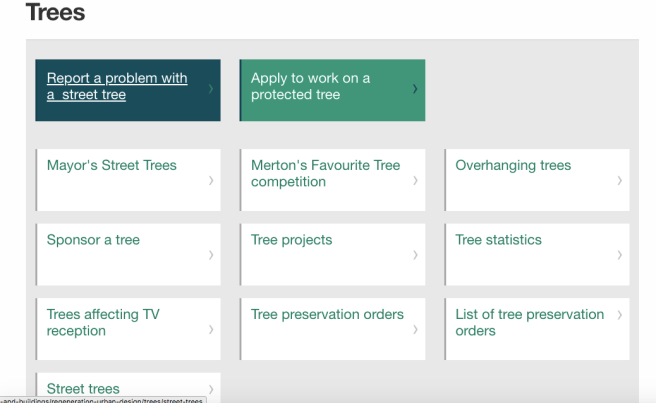
Task: Click chevron on Mayor's Street Trees tile
Action: tap(210, 181)
